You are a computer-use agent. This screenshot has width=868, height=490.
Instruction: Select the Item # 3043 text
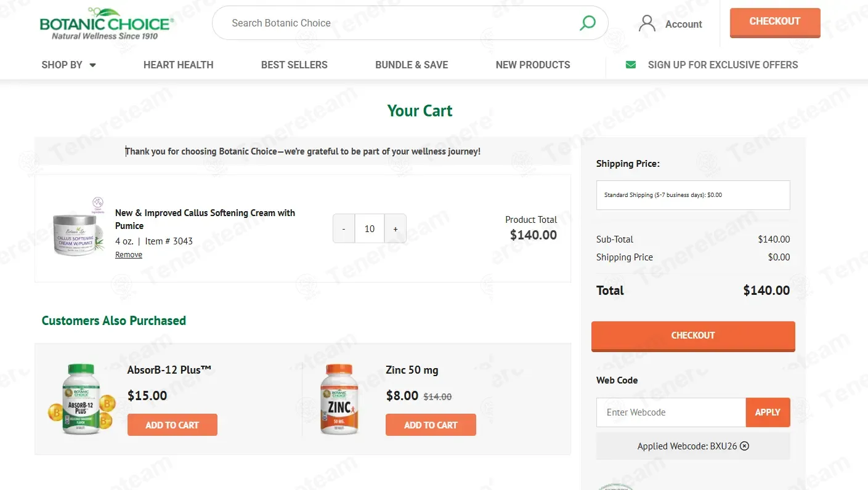tap(169, 241)
